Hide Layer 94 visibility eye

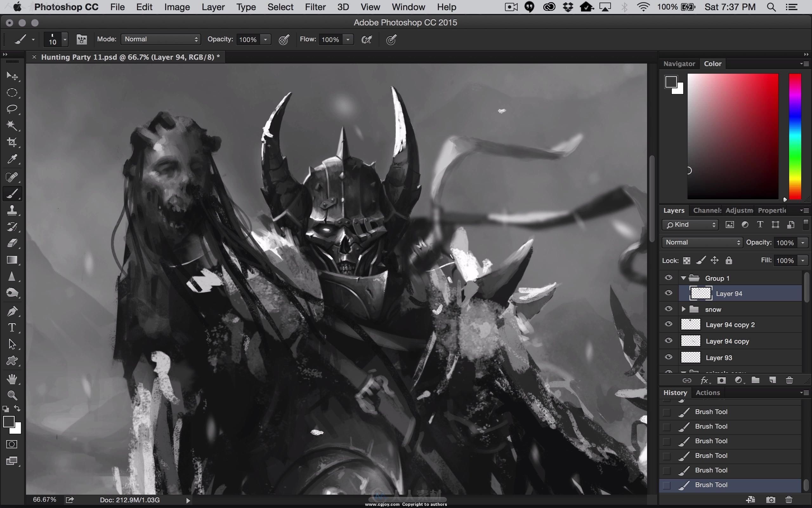668,293
